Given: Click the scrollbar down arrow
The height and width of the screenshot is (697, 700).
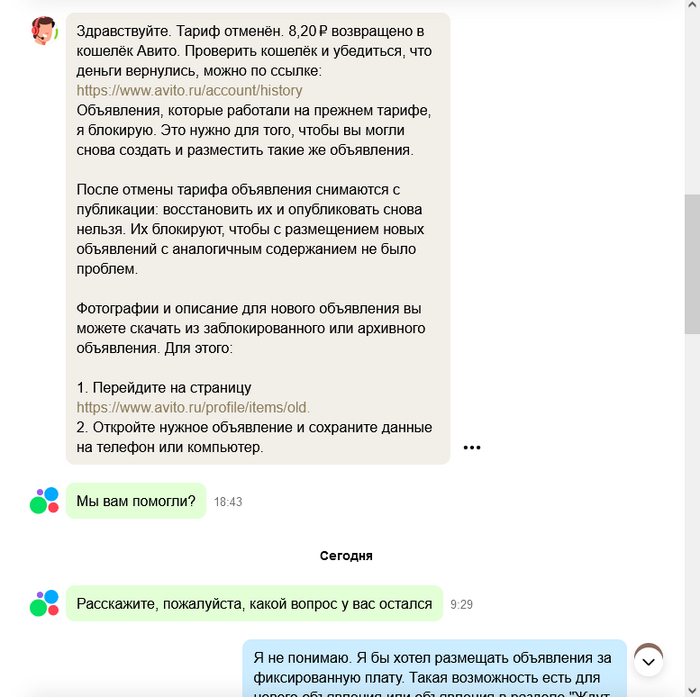Looking at the screenshot, I should point(692,692).
